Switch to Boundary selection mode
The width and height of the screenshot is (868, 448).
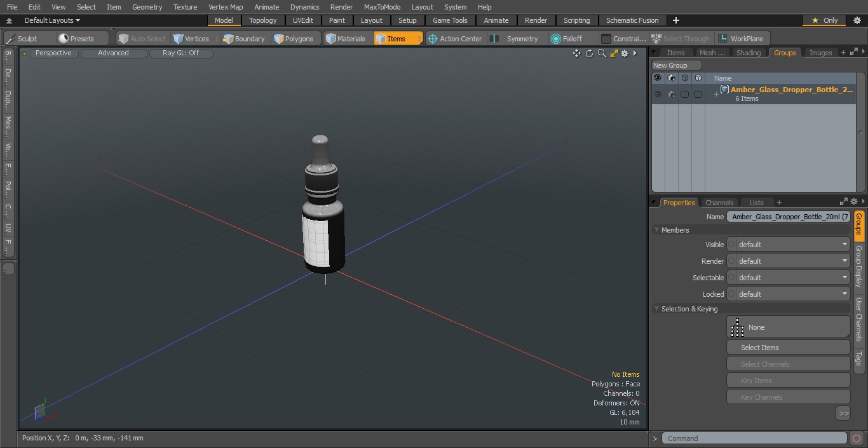point(244,39)
